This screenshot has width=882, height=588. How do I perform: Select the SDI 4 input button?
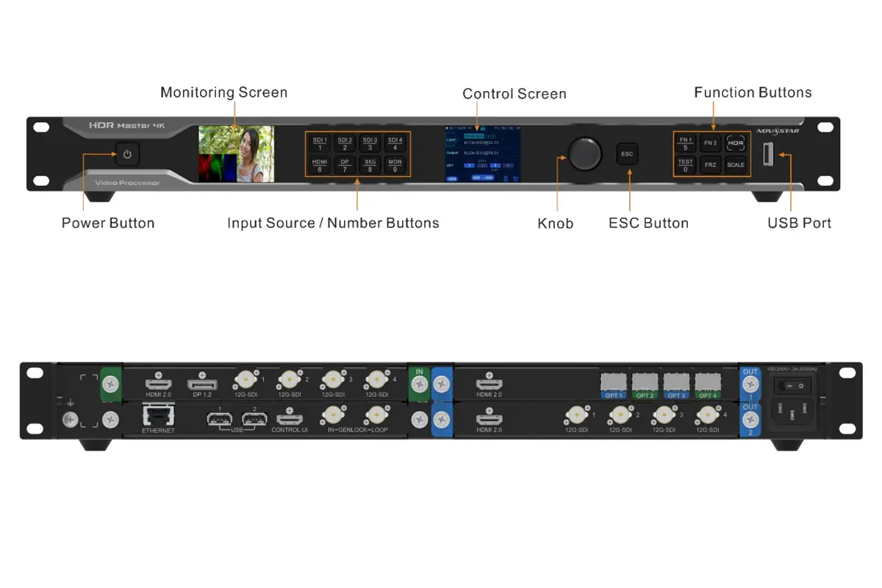(x=395, y=143)
